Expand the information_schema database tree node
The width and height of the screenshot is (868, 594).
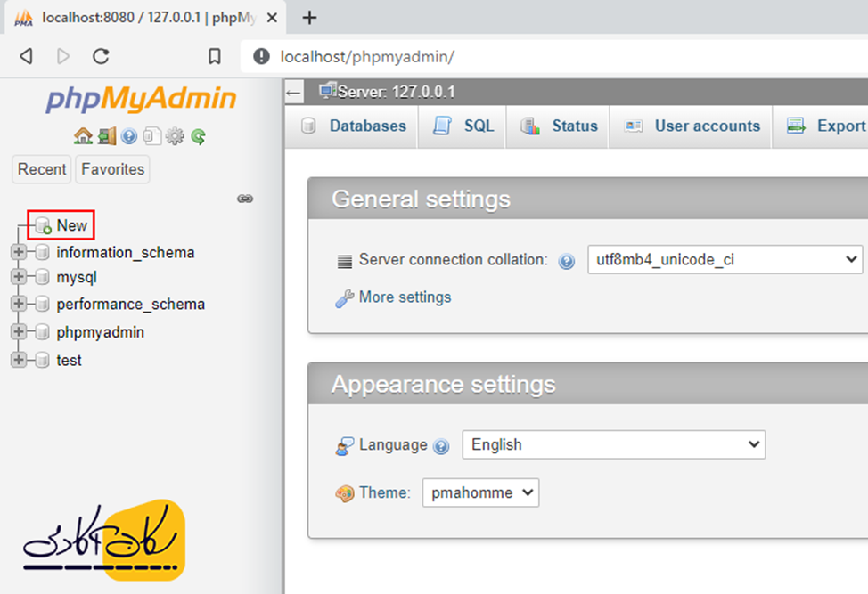(19, 252)
